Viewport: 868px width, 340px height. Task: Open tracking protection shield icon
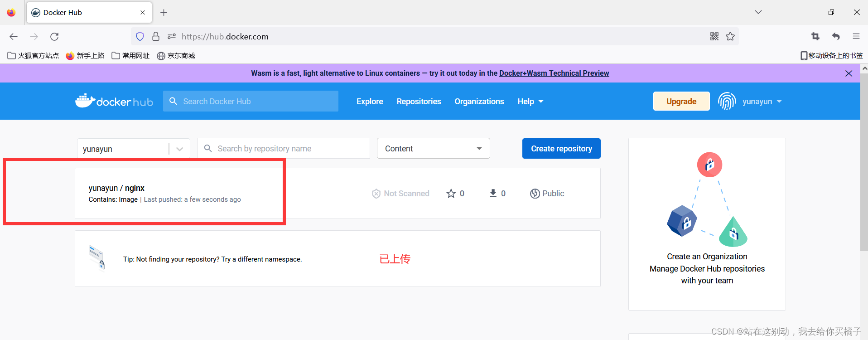click(x=140, y=36)
